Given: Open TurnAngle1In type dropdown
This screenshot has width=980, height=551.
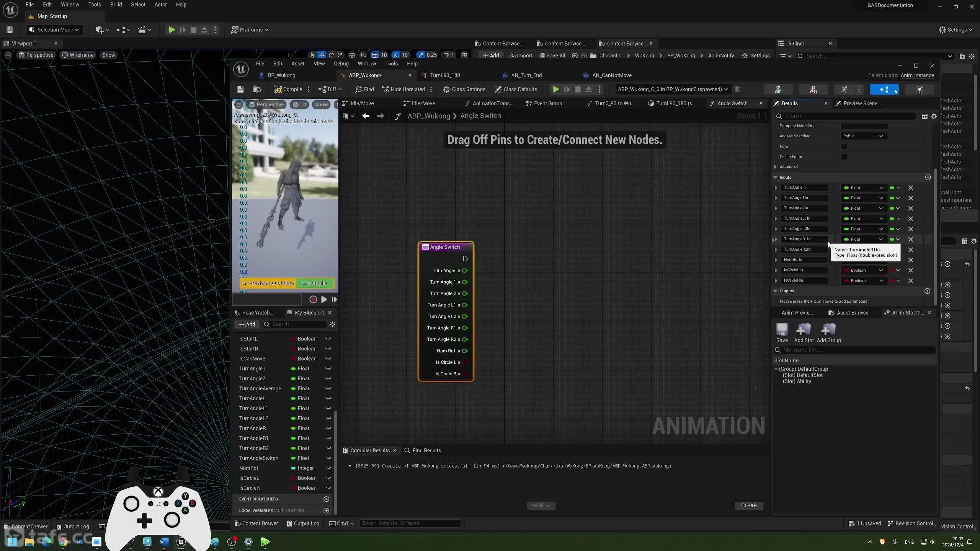Looking at the screenshot, I should pos(864,198).
